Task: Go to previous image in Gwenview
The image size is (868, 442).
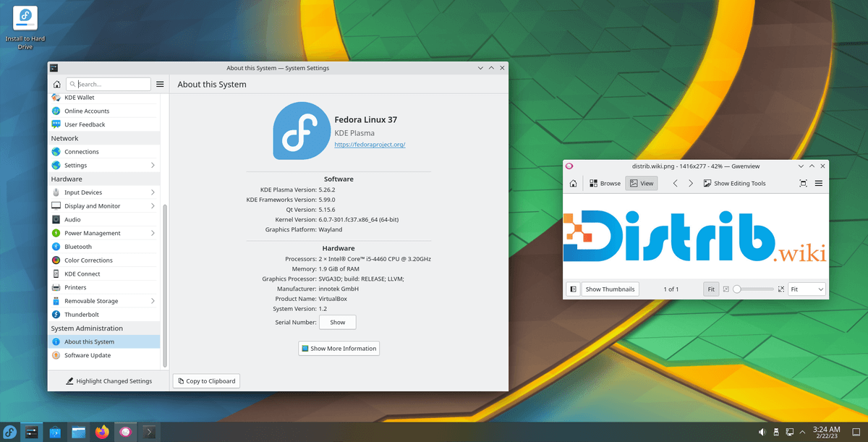Action: click(x=676, y=183)
